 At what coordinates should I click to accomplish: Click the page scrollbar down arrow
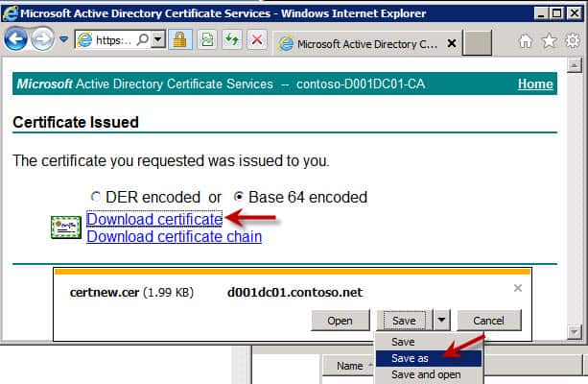[575, 332]
